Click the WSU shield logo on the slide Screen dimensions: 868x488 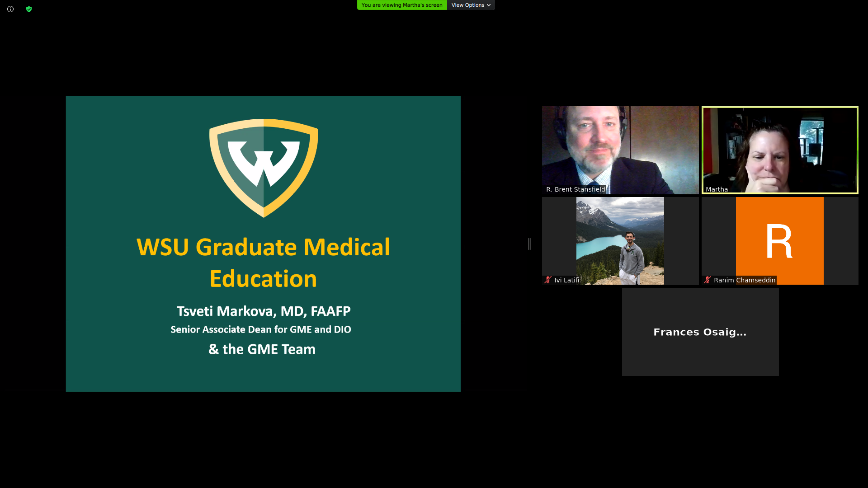264,168
